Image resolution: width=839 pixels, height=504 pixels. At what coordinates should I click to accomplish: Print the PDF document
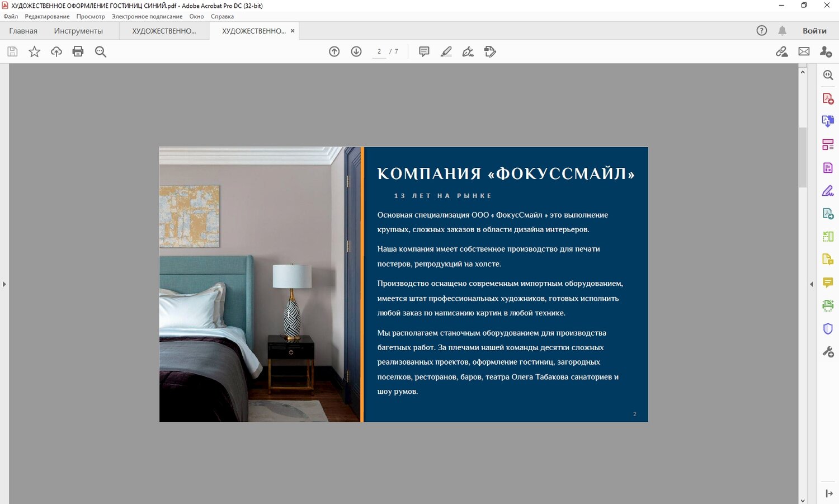pos(78,51)
